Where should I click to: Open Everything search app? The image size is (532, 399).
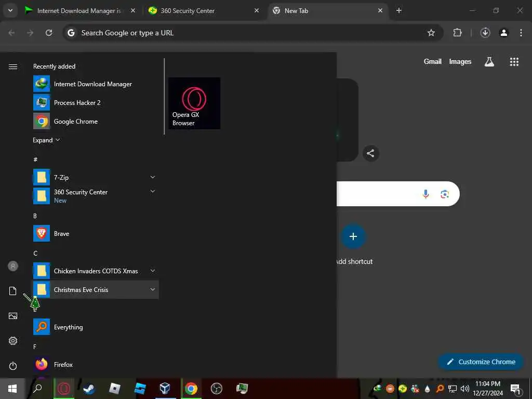(x=96, y=327)
